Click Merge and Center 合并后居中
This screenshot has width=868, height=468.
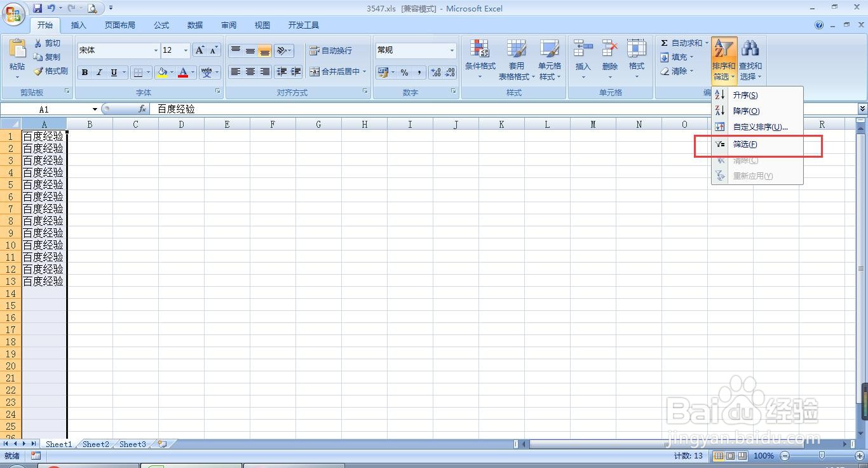(x=335, y=72)
